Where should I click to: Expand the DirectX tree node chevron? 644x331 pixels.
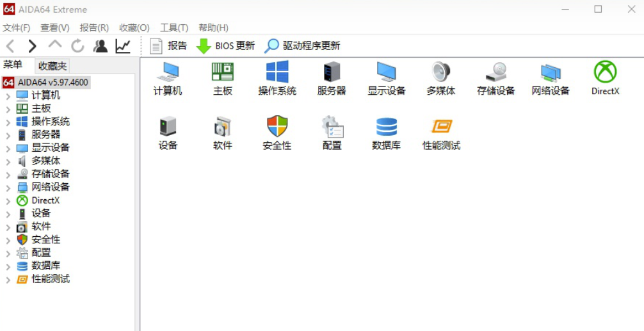point(8,200)
